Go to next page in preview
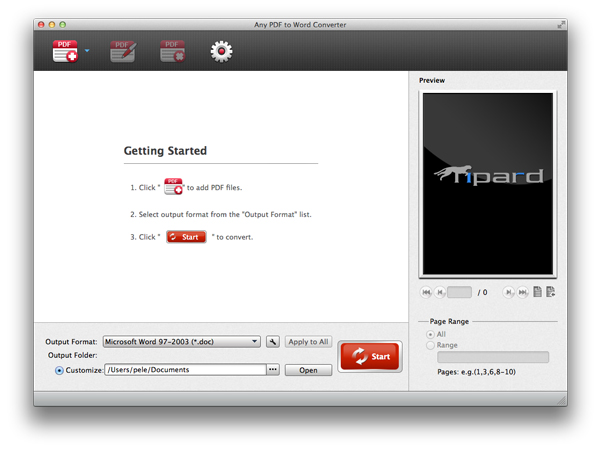The height and width of the screenshot is (449, 600). click(508, 292)
